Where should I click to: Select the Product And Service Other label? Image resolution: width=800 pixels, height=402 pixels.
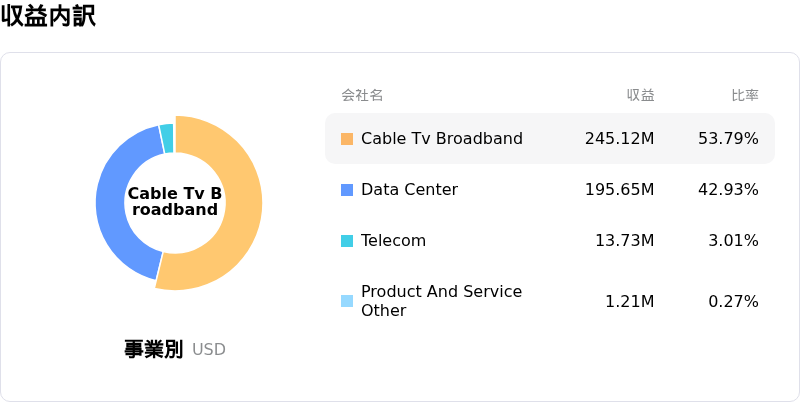[441, 301]
